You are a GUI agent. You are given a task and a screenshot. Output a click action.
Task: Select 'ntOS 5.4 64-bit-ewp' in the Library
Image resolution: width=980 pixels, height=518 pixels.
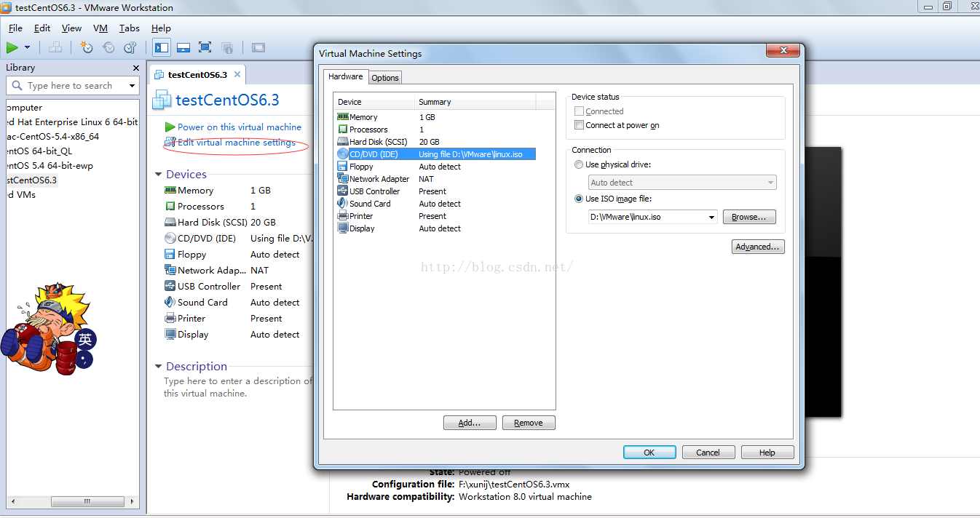pyautogui.click(x=50, y=165)
